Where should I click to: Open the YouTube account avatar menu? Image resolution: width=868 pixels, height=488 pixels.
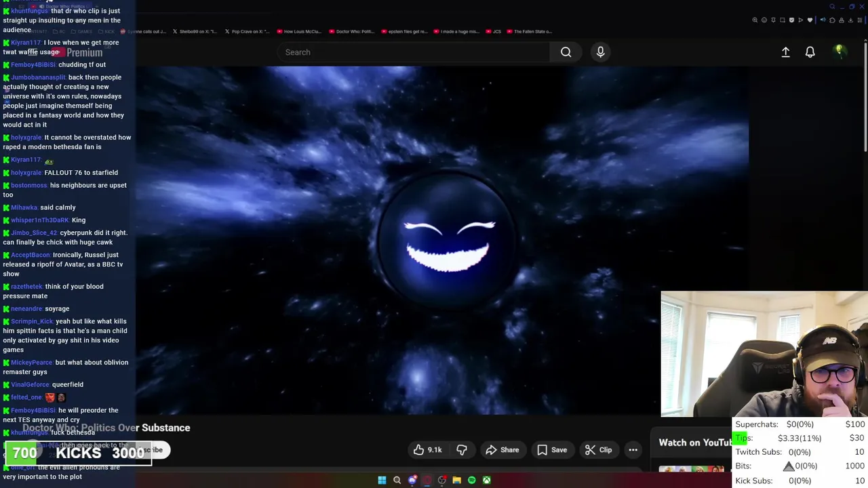click(x=840, y=52)
